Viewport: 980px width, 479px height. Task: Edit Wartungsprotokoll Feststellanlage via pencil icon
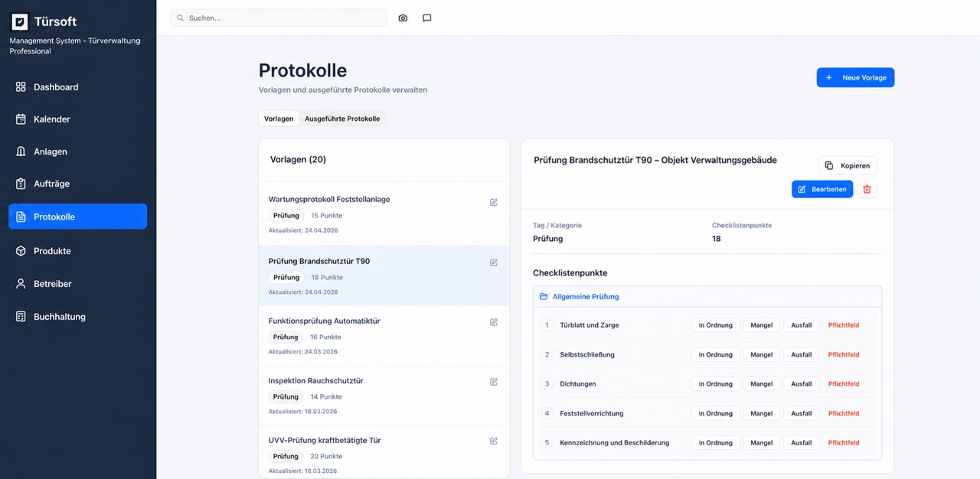click(494, 202)
